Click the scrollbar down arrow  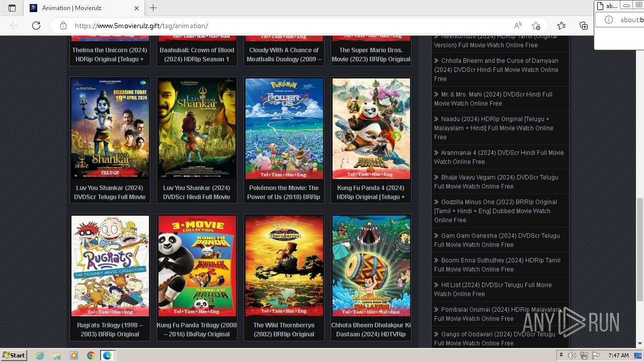640,344
